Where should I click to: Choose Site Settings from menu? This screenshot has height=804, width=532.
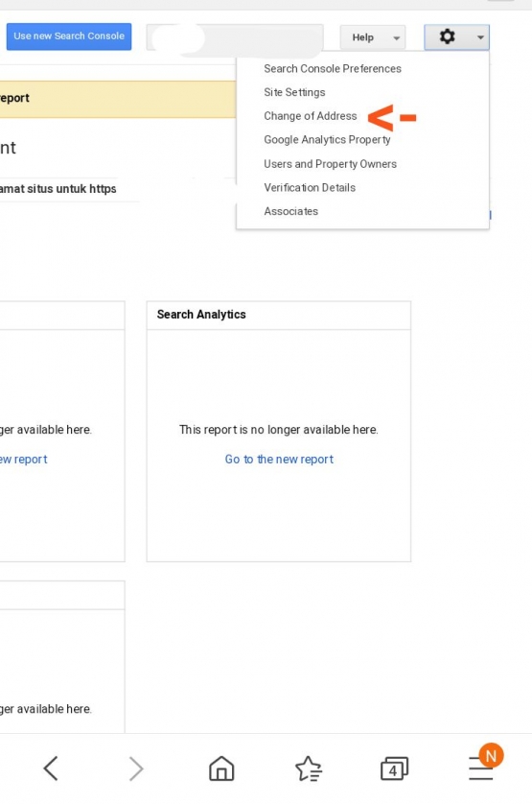[x=294, y=92]
